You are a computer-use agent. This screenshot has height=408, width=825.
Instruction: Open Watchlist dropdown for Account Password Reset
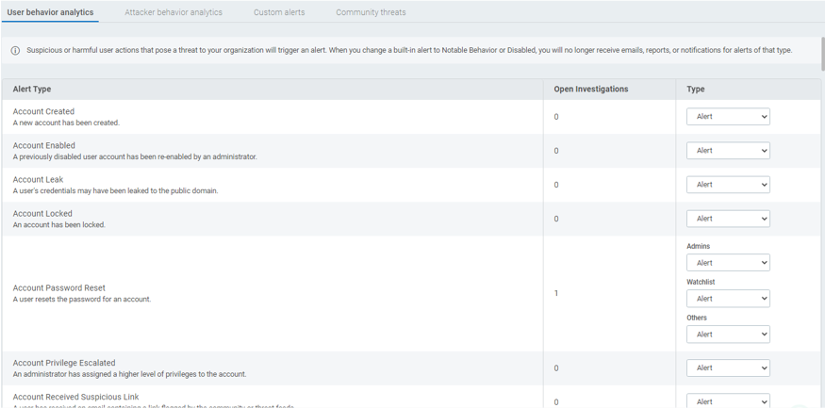[728, 298]
